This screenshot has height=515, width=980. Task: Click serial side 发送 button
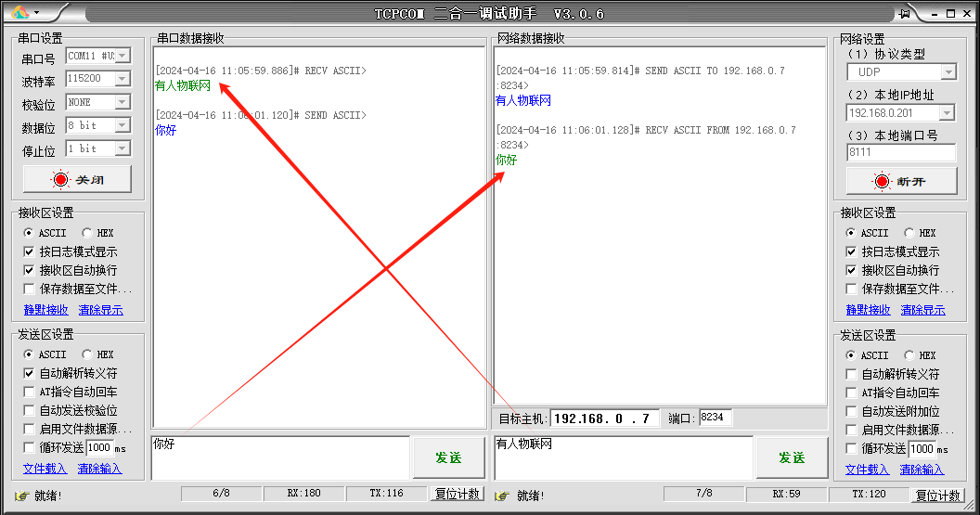point(449,458)
